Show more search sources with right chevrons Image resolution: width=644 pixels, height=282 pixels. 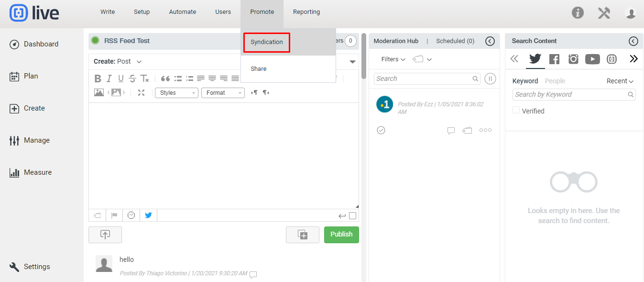tap(633, 59)
